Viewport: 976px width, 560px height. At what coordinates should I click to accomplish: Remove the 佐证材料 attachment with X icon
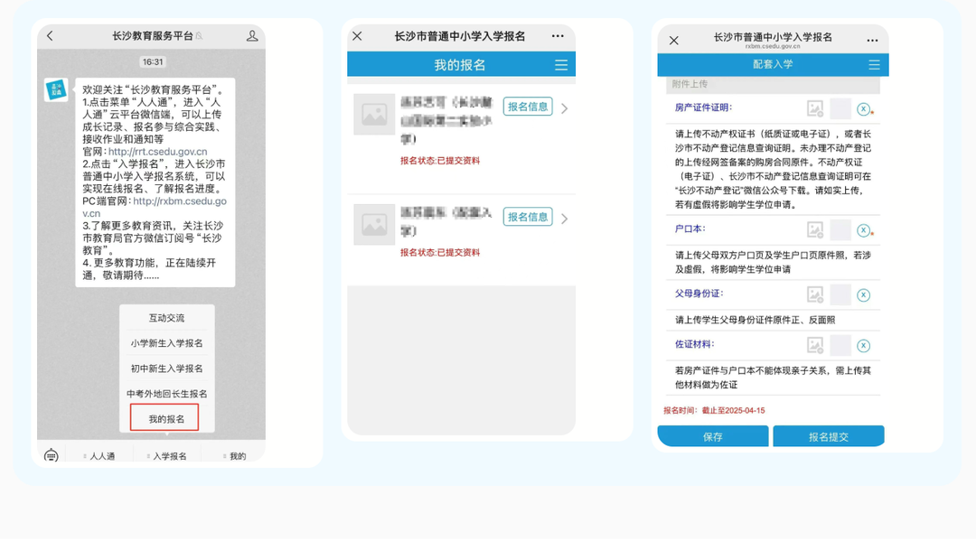863,345
